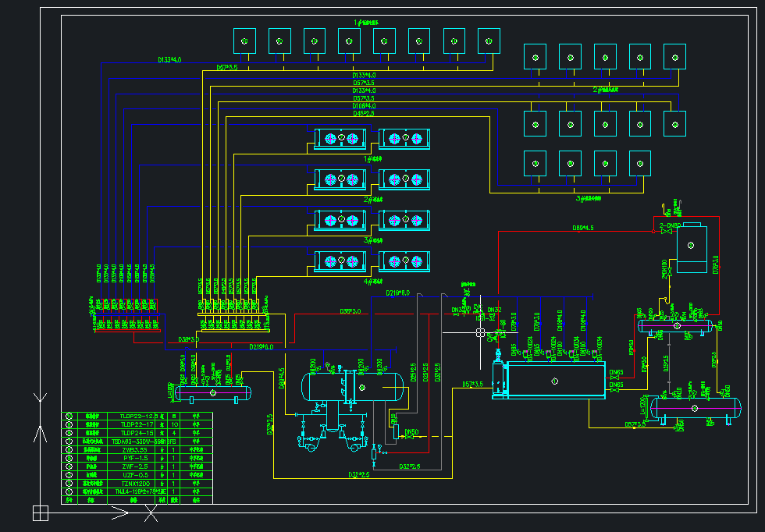This screenshot has width=765, height=532.
Task: Click the TLDP22-17 cell in the equipment table
Action: click(x=137, y=424)
